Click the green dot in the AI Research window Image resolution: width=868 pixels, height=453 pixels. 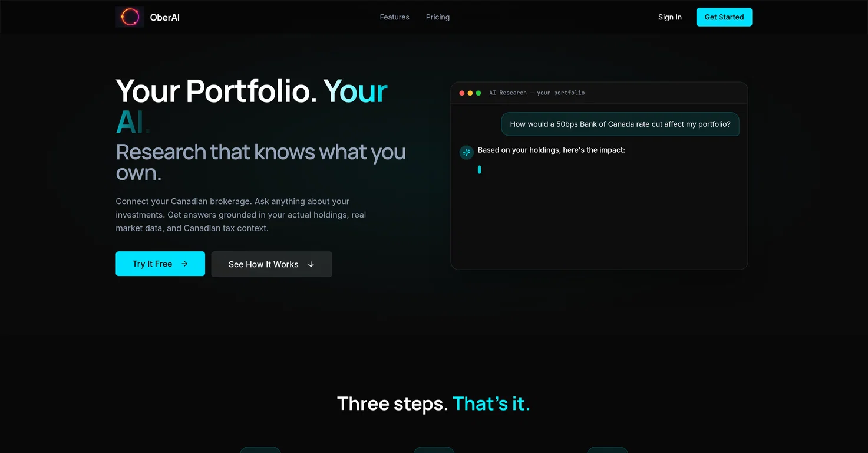[x=478, y=93]
